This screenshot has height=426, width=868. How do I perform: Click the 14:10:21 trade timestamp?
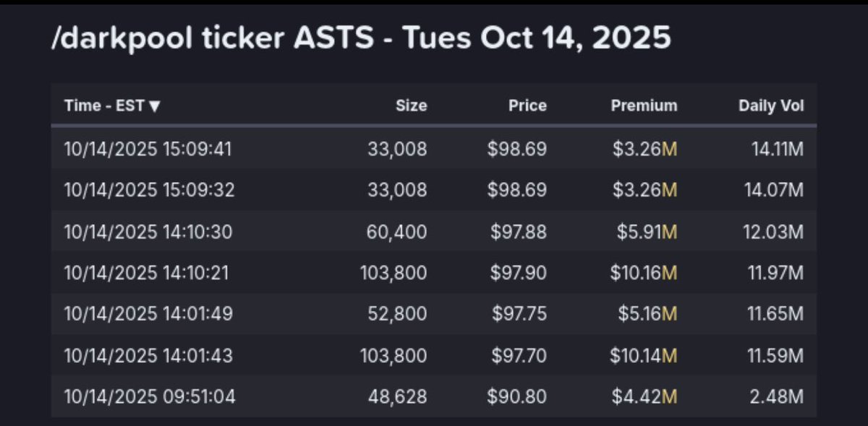(x=148, y=273)
